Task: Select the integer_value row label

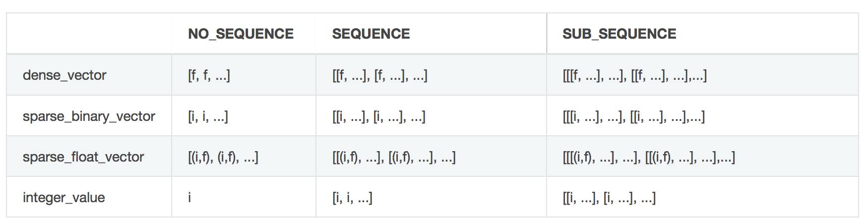Action: (64, 198)
